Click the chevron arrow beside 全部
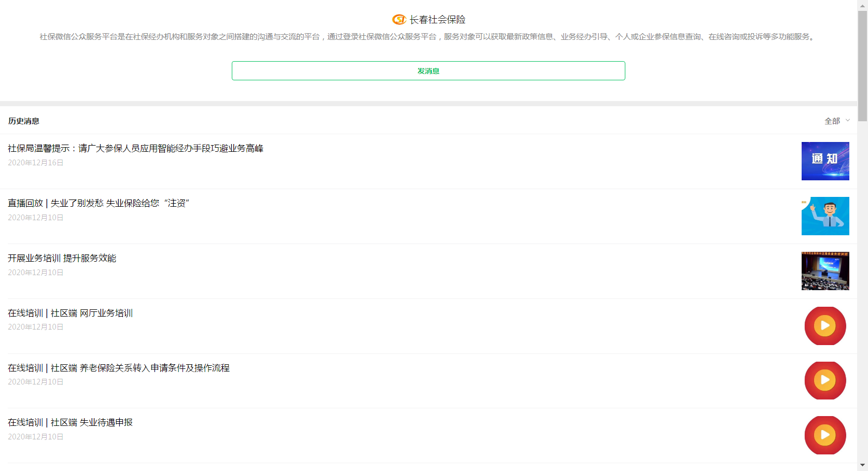This screenshot has width=868, height=471. tap(848, 120)
